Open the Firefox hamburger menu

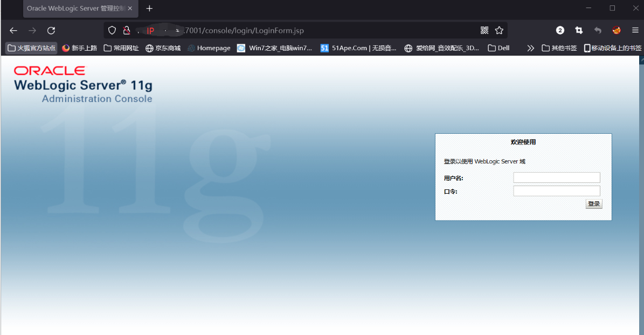pos(635,30)
